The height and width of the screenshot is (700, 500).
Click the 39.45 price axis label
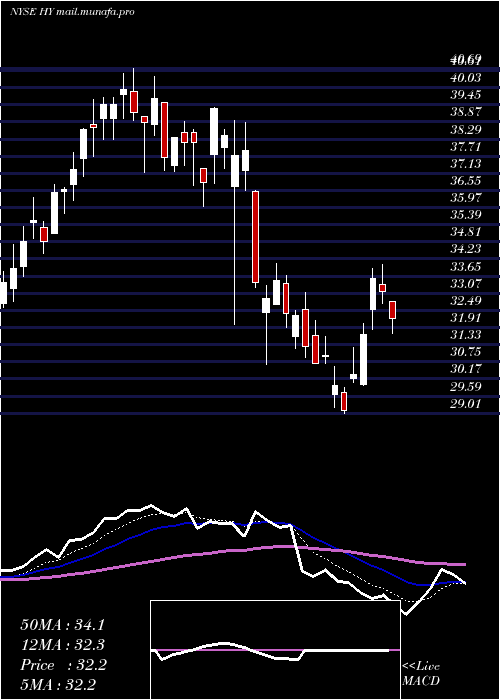point(465,95)
